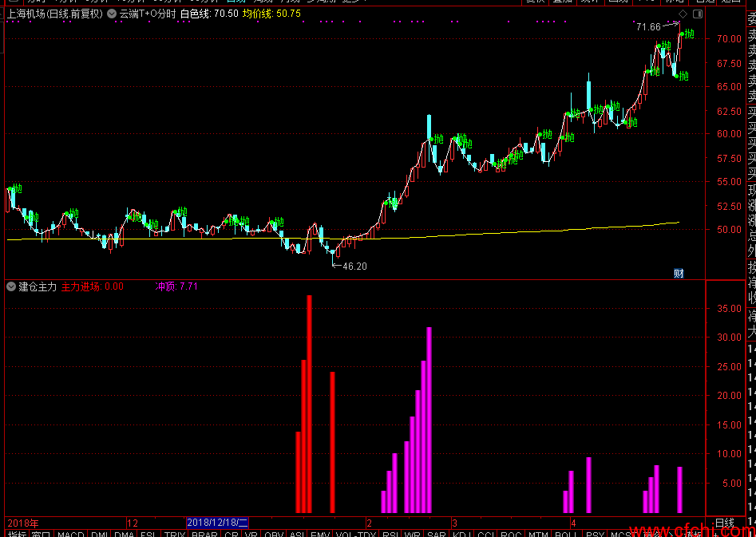Click the red 主力进场: 0.00 readout

click(93, 287)
